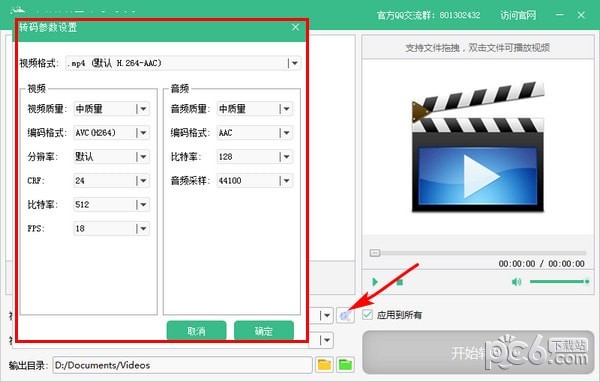Click the playback progress slider handle

tap(375, 253)
